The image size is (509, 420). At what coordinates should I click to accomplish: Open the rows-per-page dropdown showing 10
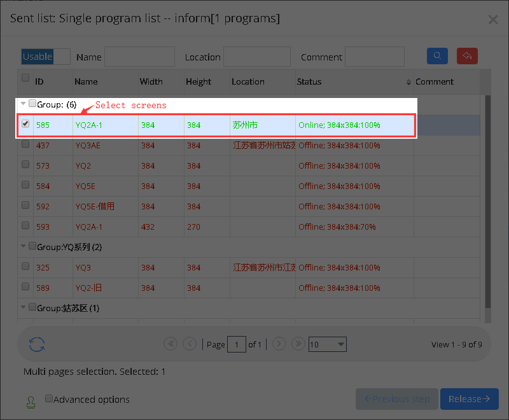tap(327, 344)
